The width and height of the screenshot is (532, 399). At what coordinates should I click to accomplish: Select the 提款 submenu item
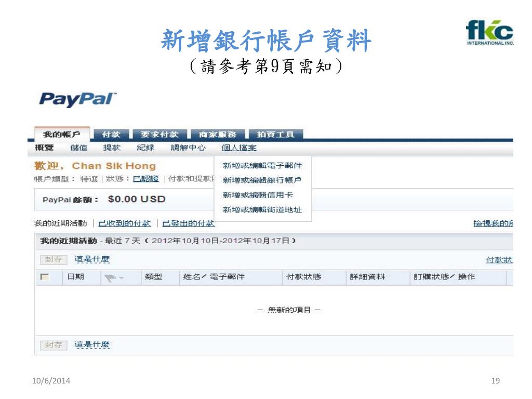click(112, 148)
